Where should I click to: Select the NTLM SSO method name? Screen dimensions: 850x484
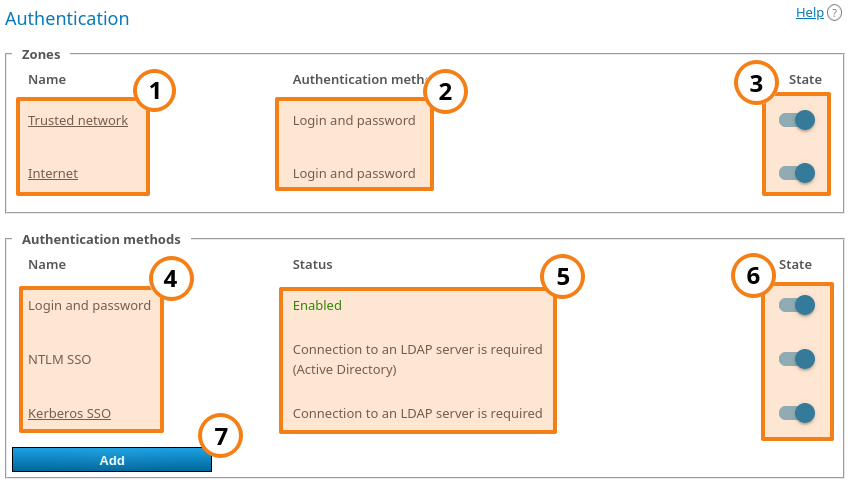point(59,360)
